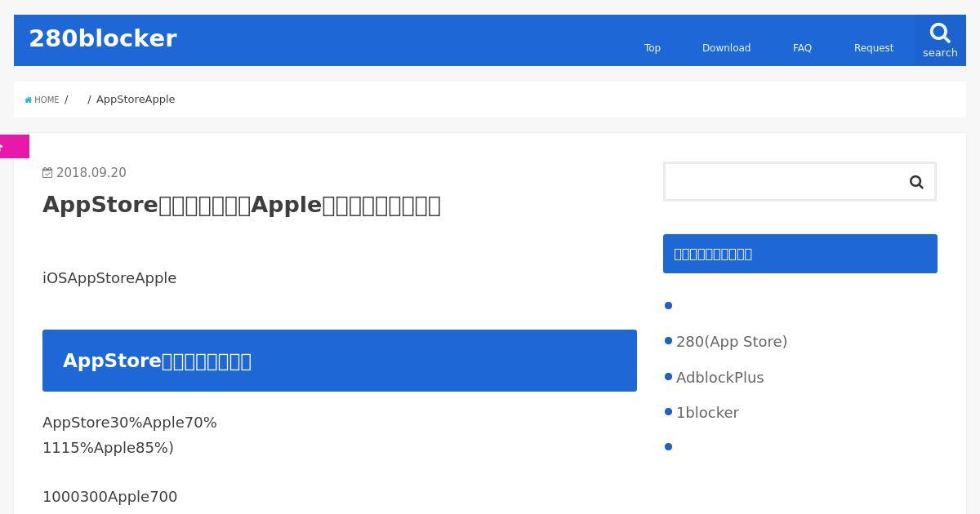Click the text AppStore30%Apple70%
The width and height of the screenshot is (980, 514).
tap(130, 423)
